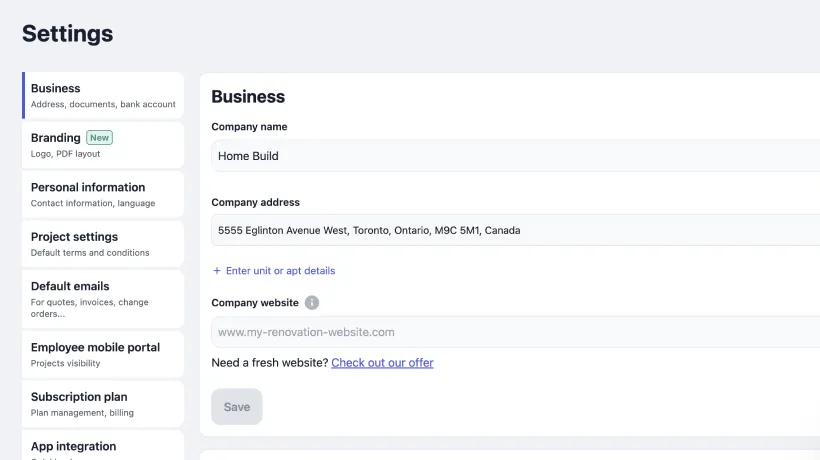Go to Personal information settings

(x=103, y=194)
